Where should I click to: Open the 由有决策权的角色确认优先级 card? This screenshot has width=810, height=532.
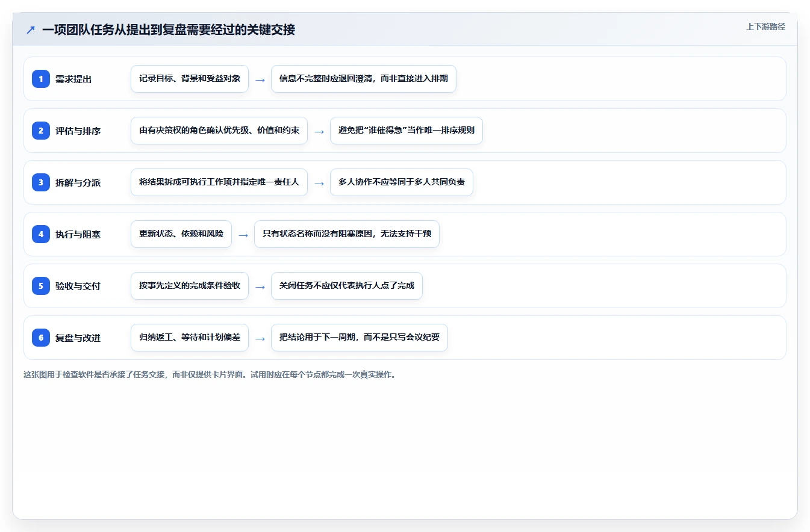click(x=219, y=131)
